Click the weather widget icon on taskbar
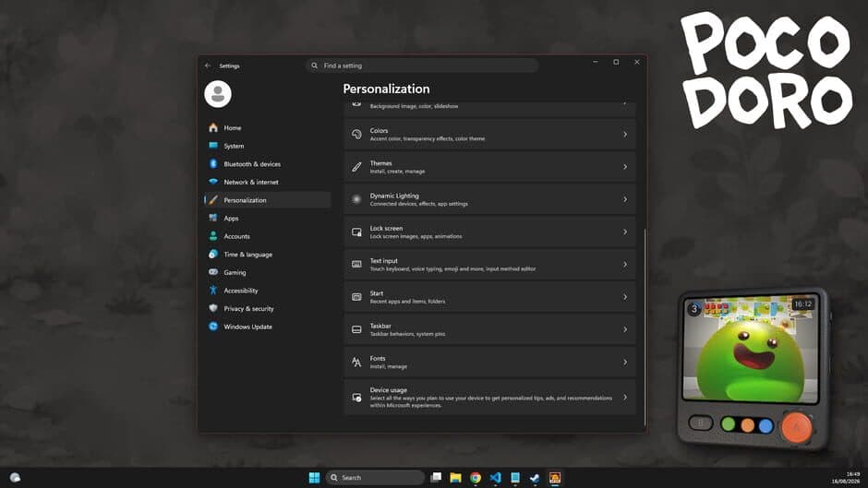868x488 pixels. pyautogui.click(x=15, y=478)
